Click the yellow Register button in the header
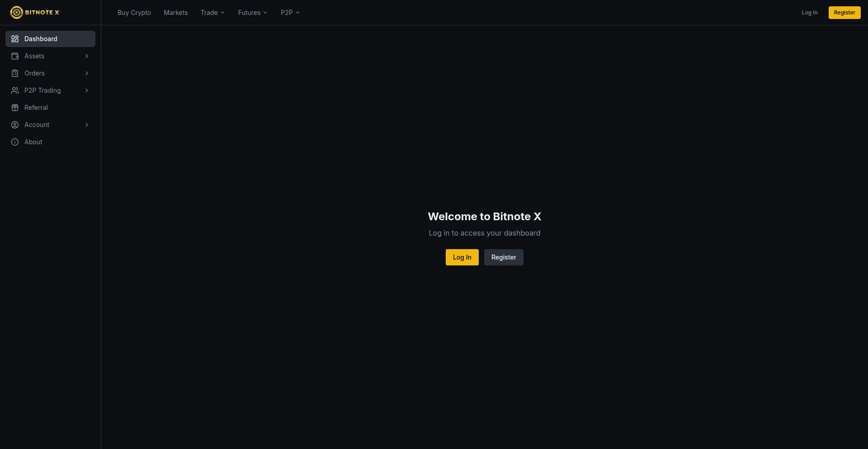Viewport: 868px width, 449px height. click(844, 13)
